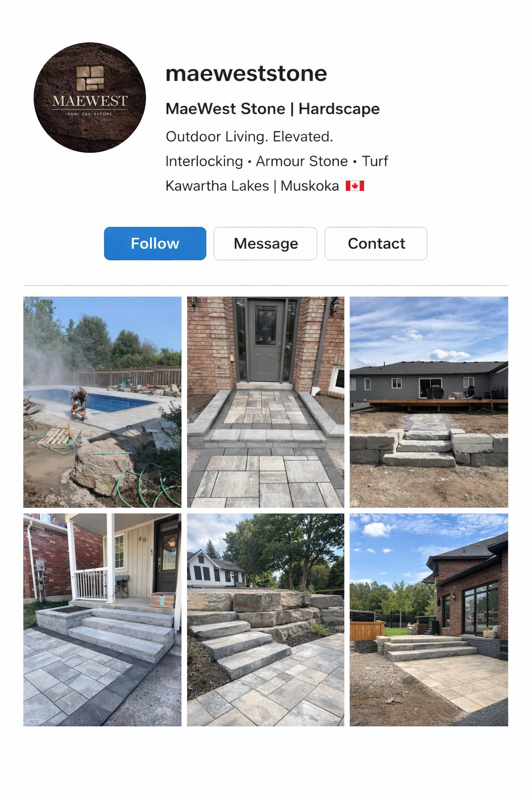This screenshot has height=798, width=532.
Task: Open the white porch steps photo
Action: click(x=102, y=620)
